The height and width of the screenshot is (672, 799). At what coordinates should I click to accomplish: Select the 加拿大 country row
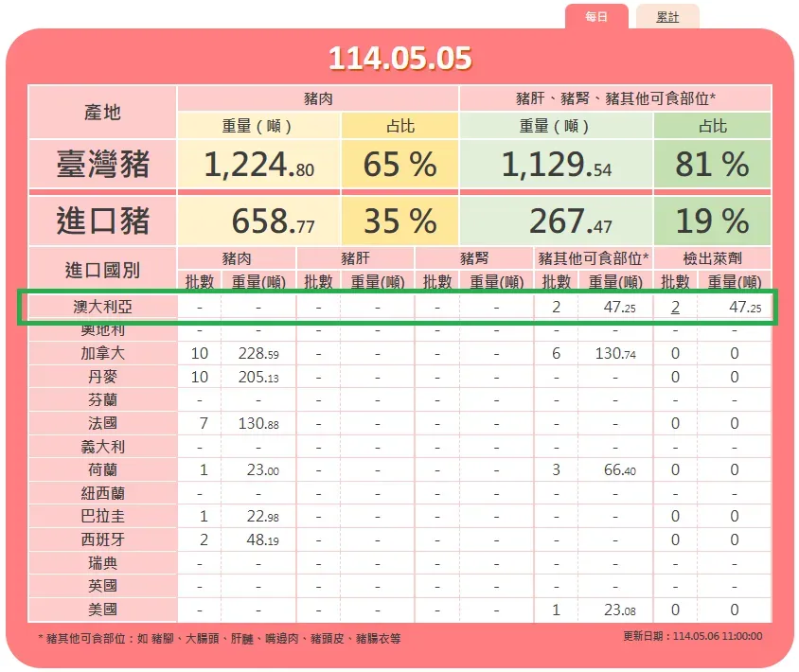click(x=399, y=353)
